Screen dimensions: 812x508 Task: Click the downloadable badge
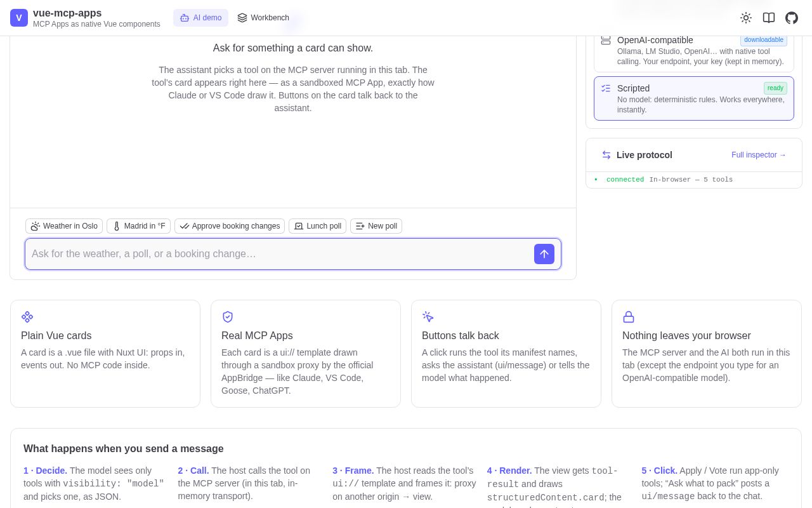[764, 40]
